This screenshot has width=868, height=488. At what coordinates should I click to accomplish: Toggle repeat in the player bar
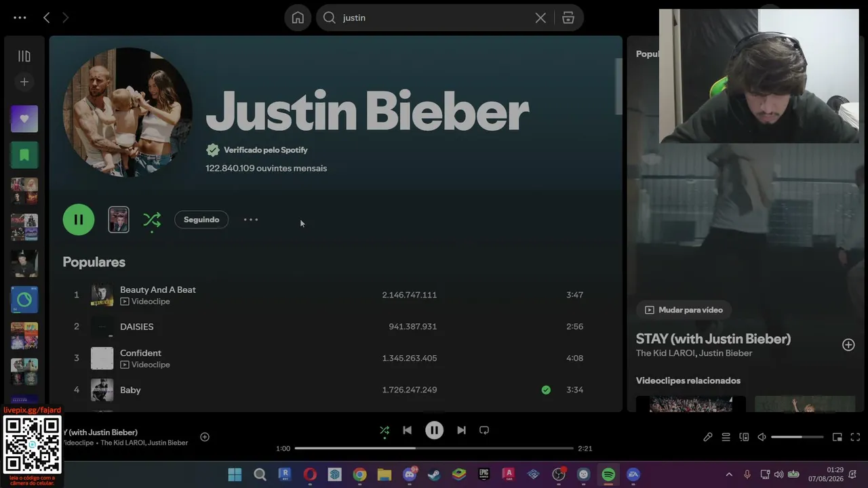(x=484, y=430)
